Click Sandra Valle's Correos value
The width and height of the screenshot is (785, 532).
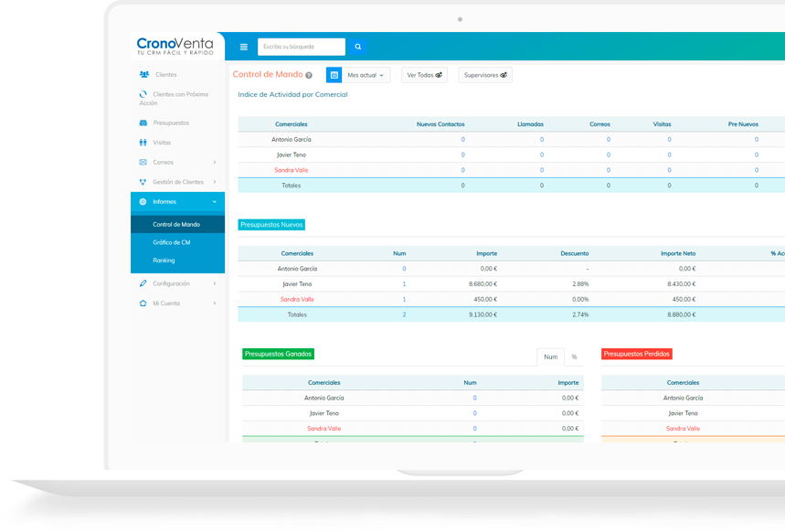(x=609, y=170)
